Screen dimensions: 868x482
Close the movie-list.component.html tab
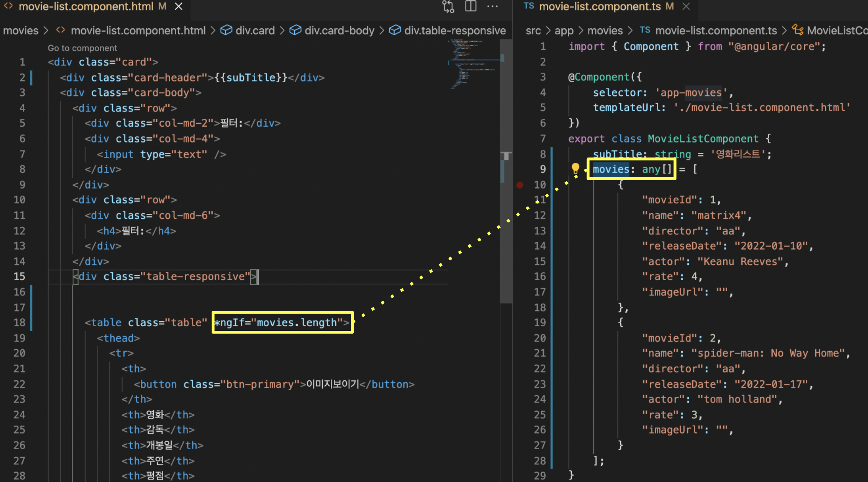(179, 6)
